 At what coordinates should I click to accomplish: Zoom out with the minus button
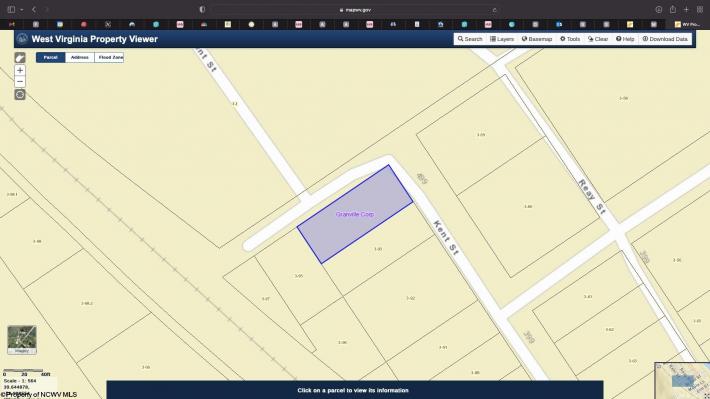click(20, 82)
